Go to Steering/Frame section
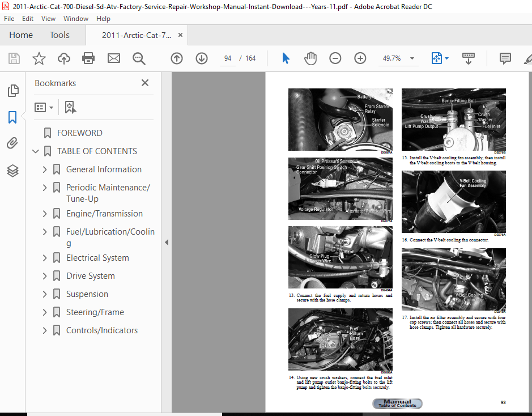The width and height of the screenshot is (532, 416). tap(95, 312)
